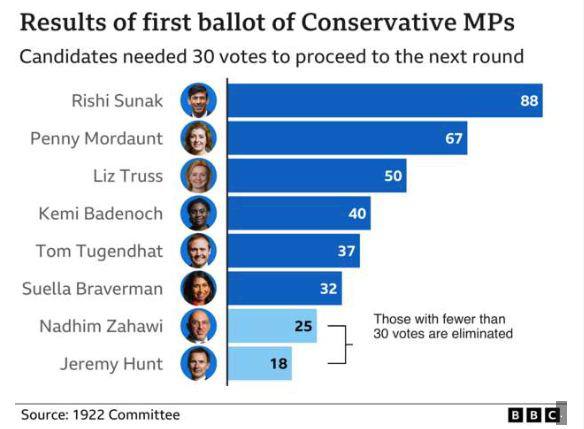This screenshot has width=584, height=429.
Task: Click Kemi Badenoch's portrait icon
Action: (x=199, y=213)
